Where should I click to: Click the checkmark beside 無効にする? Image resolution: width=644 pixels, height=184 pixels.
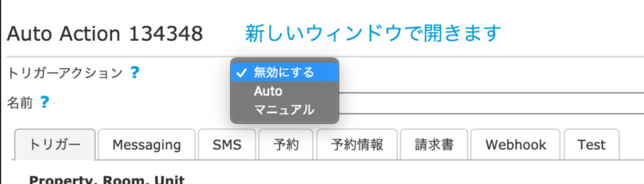241,73
